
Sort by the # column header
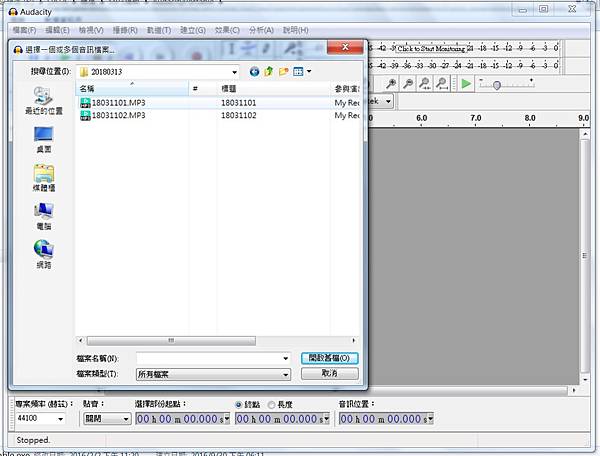click(x=202, y=89)
